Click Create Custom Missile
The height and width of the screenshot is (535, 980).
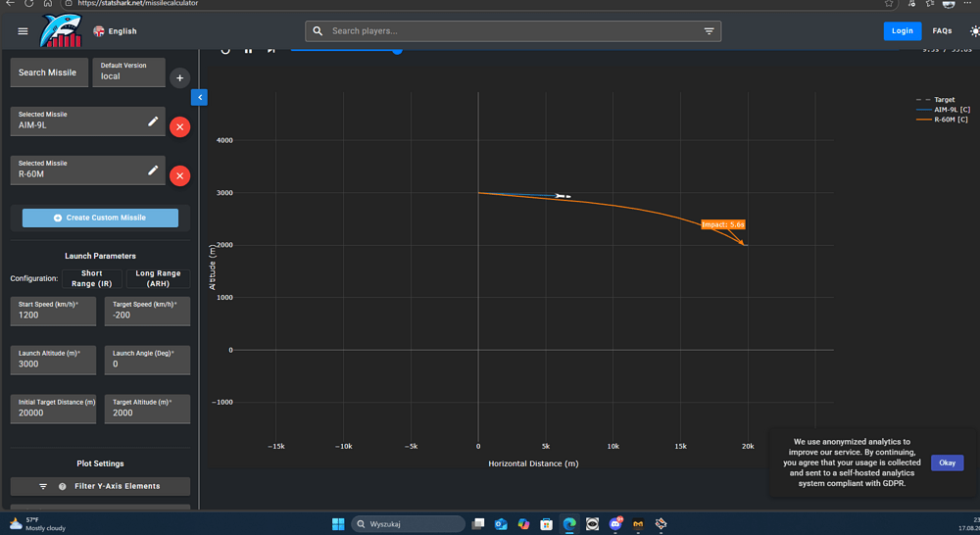[100, 218]
